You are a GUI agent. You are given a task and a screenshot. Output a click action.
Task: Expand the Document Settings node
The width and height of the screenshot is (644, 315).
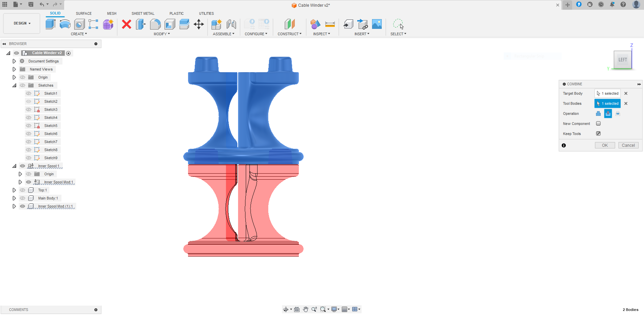(14, 61)
